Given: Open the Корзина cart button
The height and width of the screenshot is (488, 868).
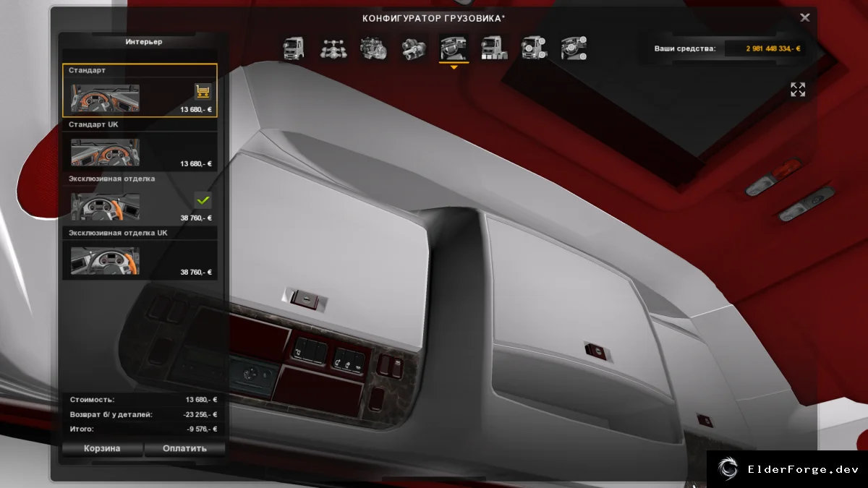Looking at the screenshot, I should [x=102, y=448].
